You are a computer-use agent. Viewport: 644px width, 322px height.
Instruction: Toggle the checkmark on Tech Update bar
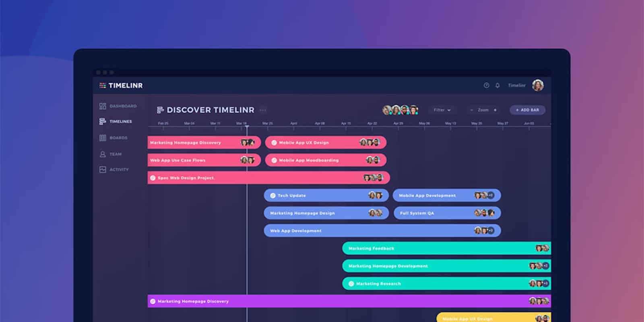[273, 196]
